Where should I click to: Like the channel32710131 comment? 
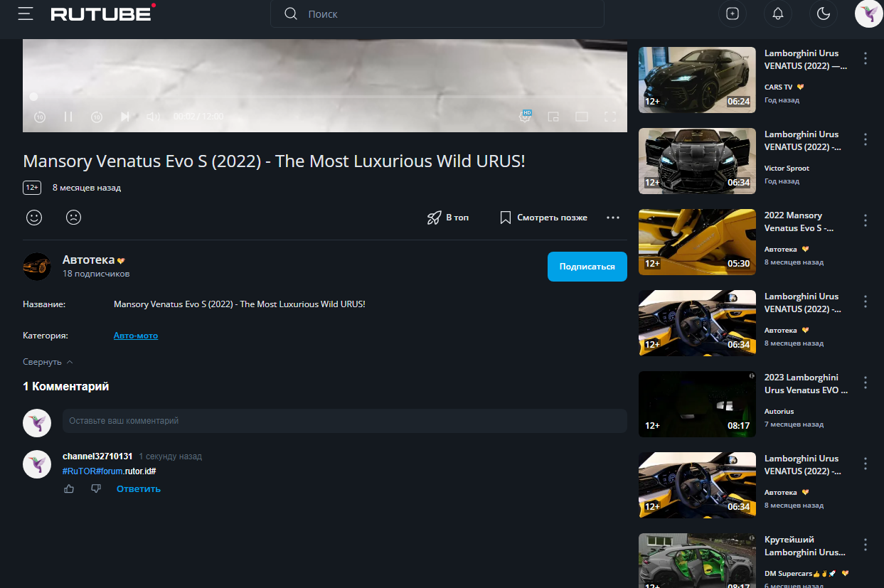(x=69, y=488)
